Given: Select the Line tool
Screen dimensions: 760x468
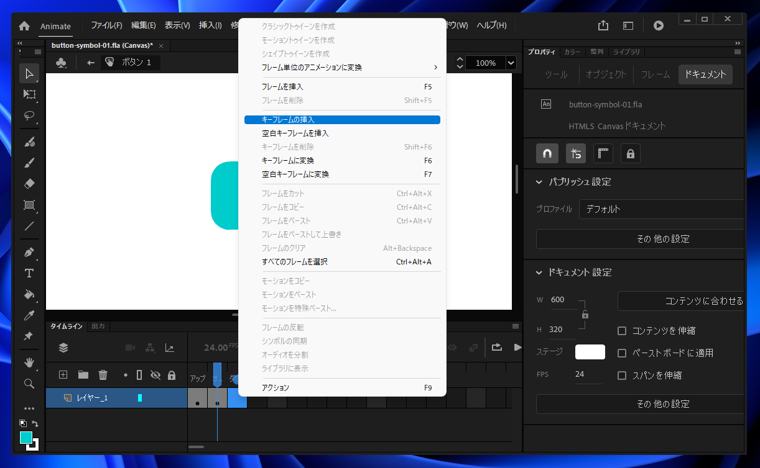Looking at the screenshot, I should [29, 226].
